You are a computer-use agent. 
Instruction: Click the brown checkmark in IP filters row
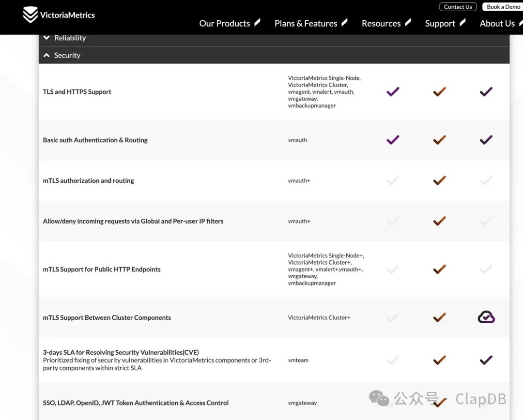439,221
